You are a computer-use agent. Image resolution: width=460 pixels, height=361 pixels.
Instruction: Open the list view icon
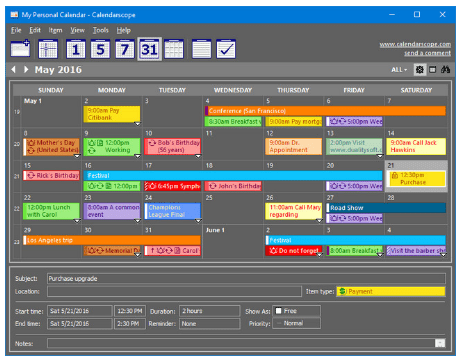[x=201, y=49]
